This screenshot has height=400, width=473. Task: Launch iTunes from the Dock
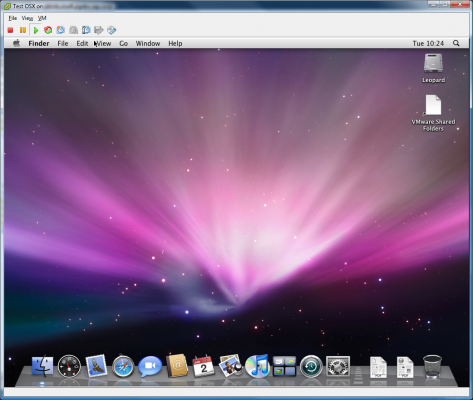tap(257, 366)
